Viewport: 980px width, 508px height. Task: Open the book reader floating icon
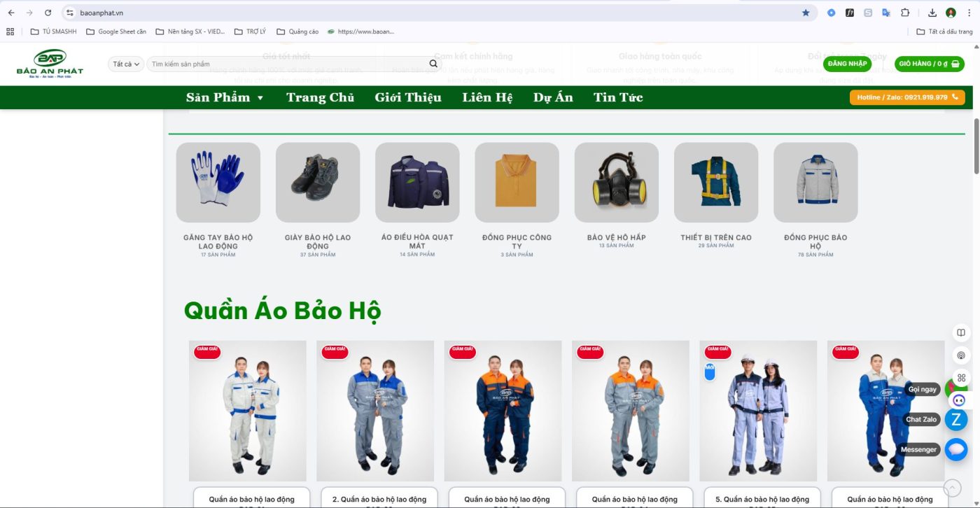(960, 331)
